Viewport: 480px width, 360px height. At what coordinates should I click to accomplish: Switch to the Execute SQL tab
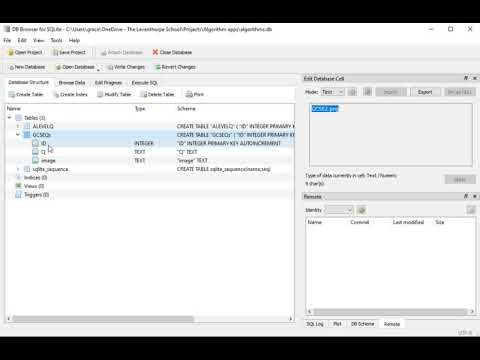(144, 83)
